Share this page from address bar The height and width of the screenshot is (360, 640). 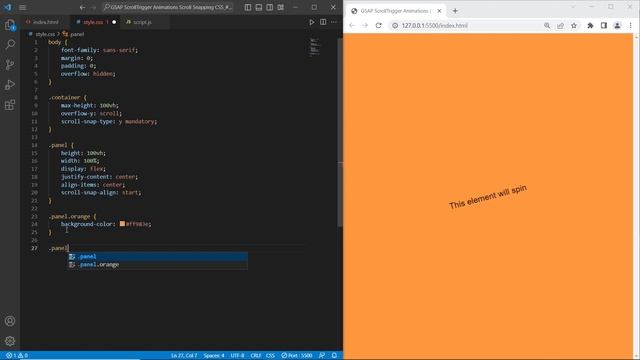560,25
